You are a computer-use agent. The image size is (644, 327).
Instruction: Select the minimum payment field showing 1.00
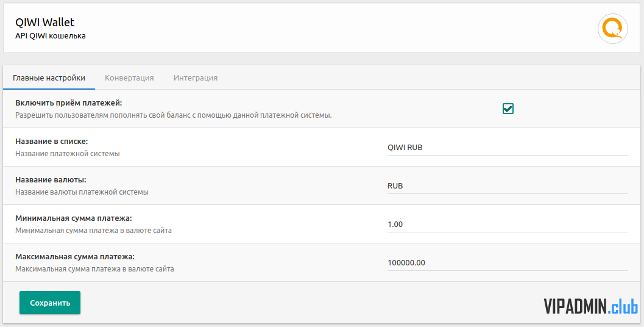[508, 224]
